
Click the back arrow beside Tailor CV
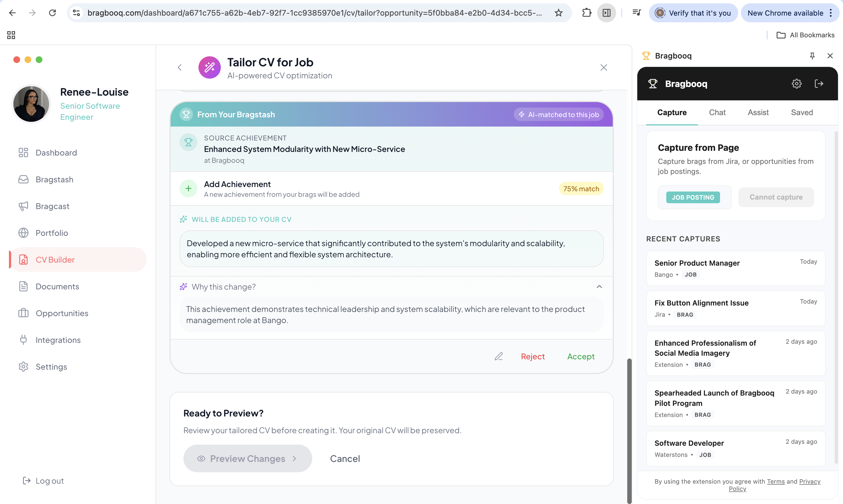tap(180, 67)
